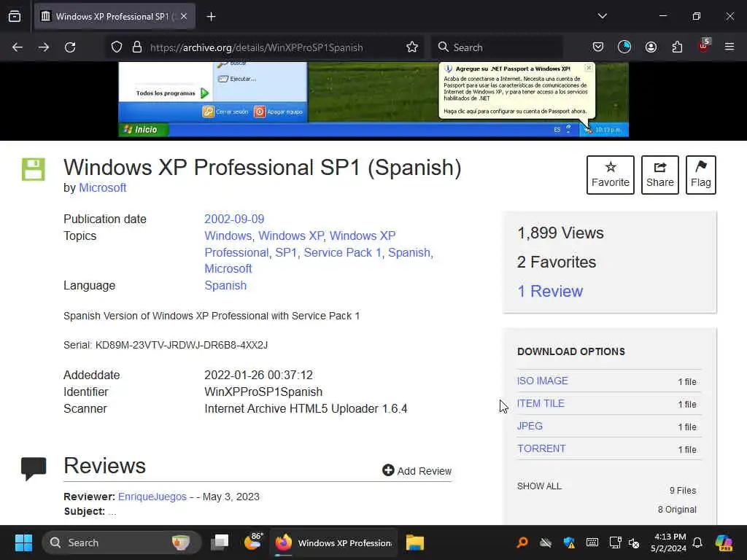Click the green floppy disk software icon

click(34, 169)
